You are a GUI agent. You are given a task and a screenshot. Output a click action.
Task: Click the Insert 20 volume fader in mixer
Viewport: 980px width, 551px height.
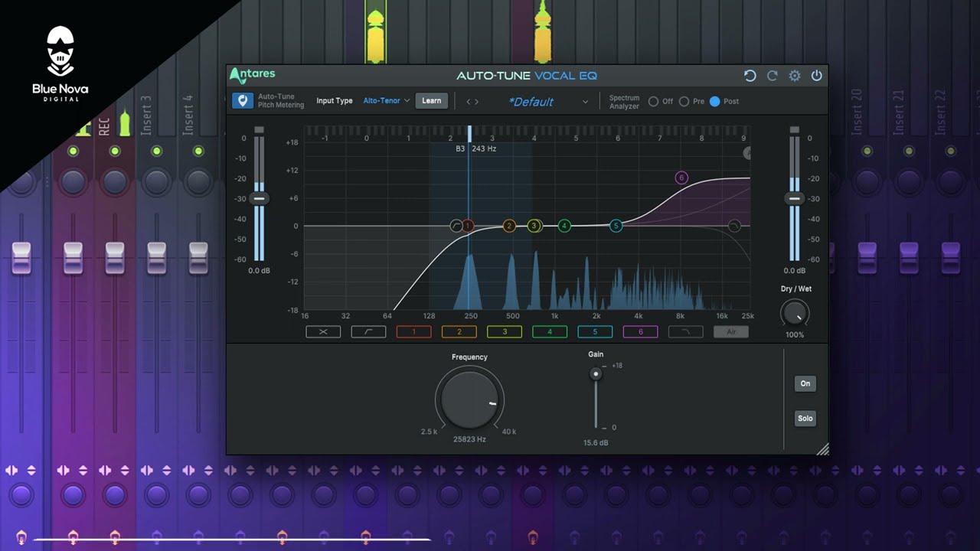point(867,257)
